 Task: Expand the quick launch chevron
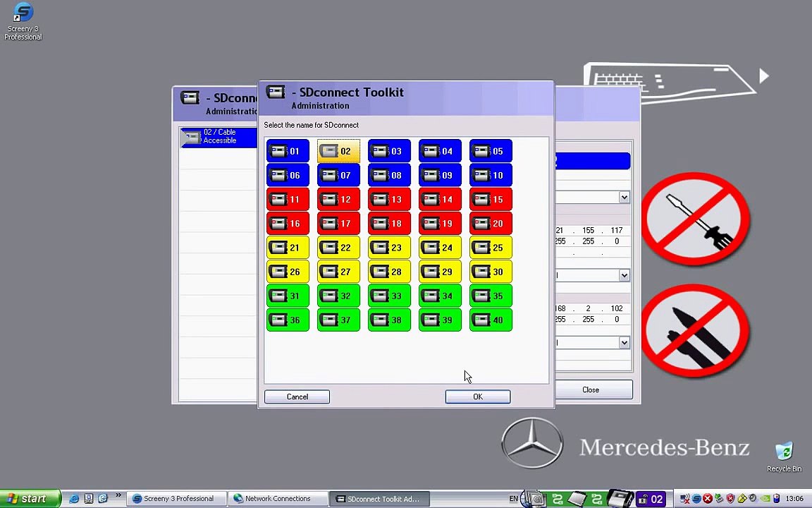click(x=118, y=495)
